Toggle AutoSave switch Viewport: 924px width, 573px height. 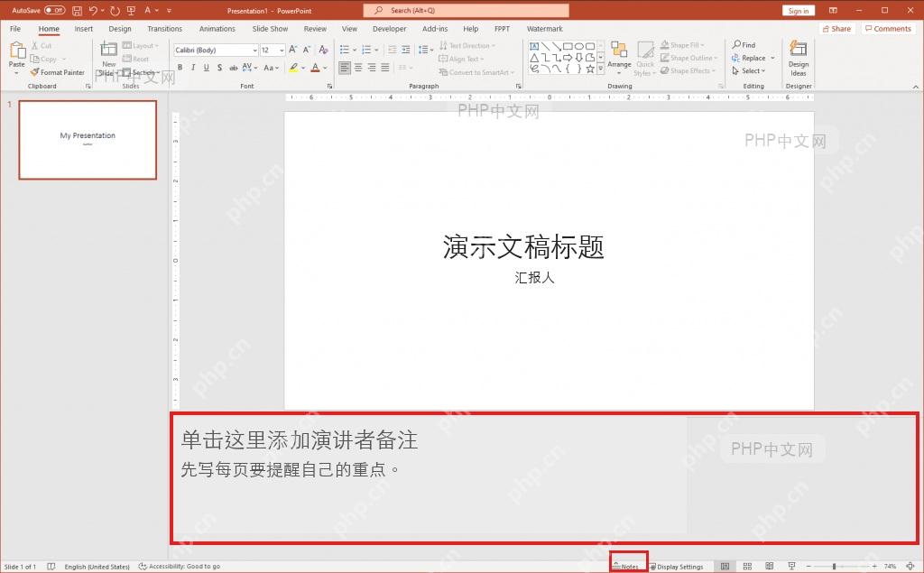coord(55,10)
